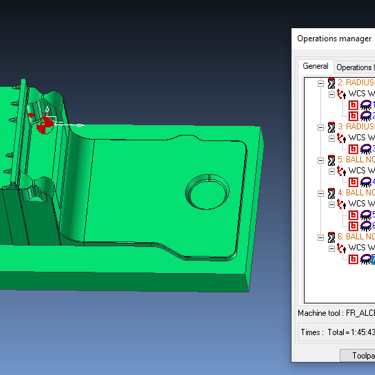The width and height of the screenshot is (375, 375).
Task: Click the red spiral icon of operation 1
Action: click(353, 105)
